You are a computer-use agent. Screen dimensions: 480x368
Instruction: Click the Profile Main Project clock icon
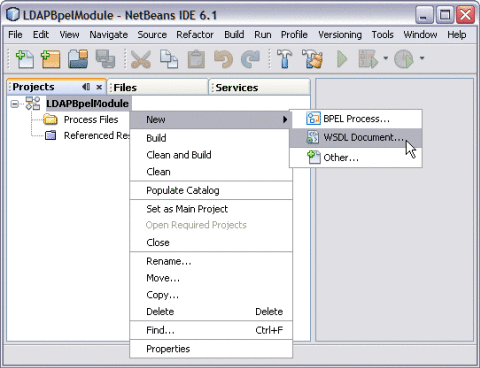pyautogui.click(x=404, y=59)
